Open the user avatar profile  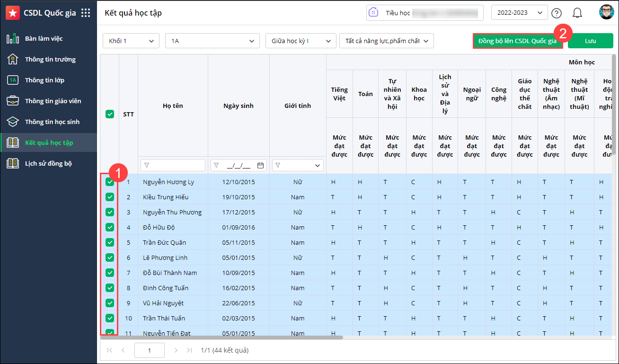click(606, 12)
